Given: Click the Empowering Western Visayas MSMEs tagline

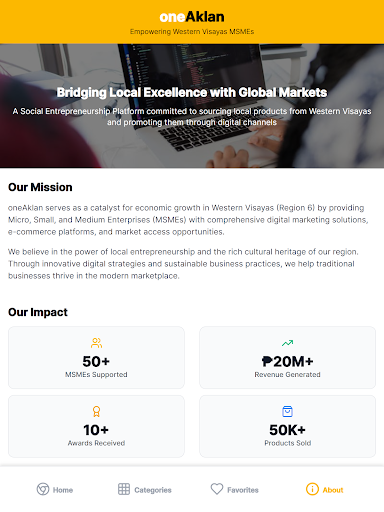Looking at the screenshot, I should click(192, 32).
